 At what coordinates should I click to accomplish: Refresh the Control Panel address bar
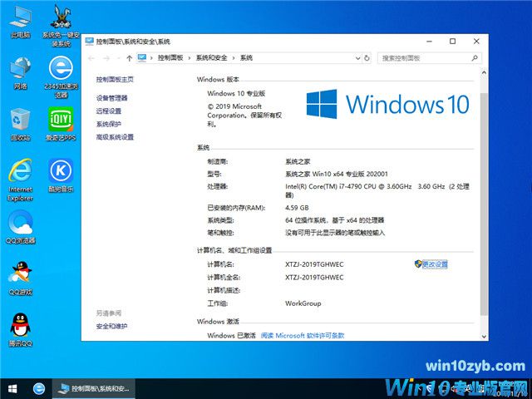click(x=367, y=58)
